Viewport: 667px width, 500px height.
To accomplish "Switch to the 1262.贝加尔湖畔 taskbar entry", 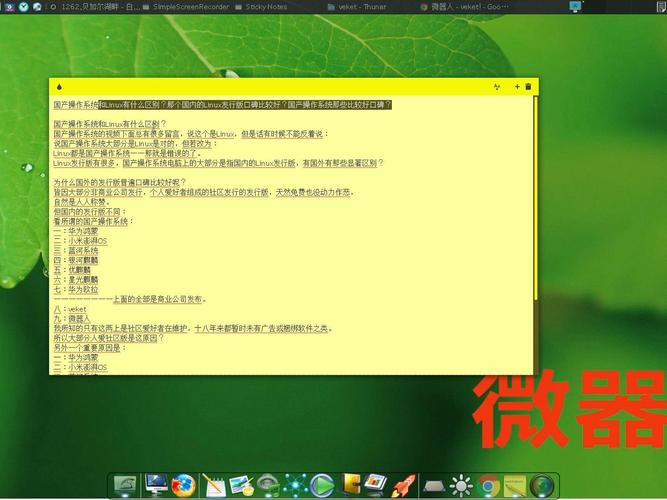I will (x=95, y=7).
